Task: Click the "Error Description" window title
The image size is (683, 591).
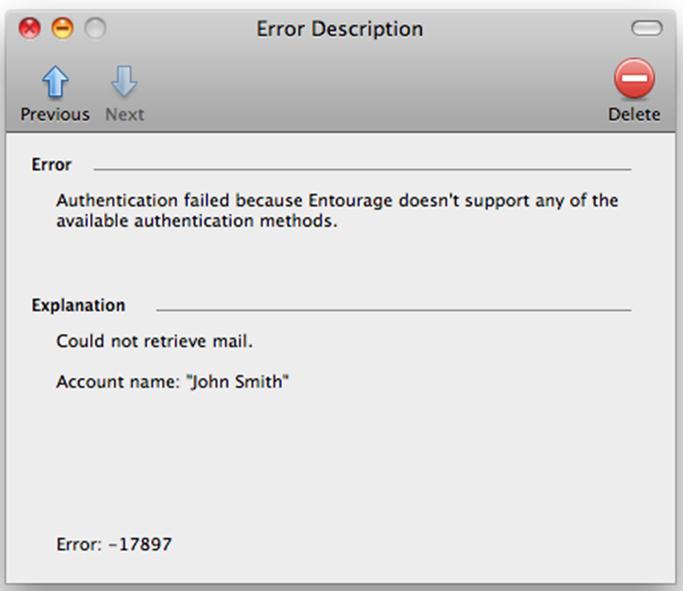Action: (340, 29)
